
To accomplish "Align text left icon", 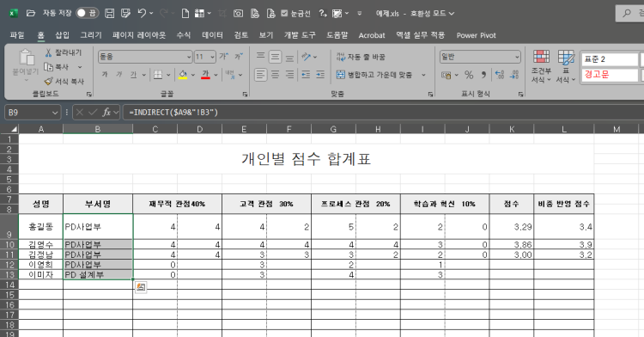I will tap(260, 75).
